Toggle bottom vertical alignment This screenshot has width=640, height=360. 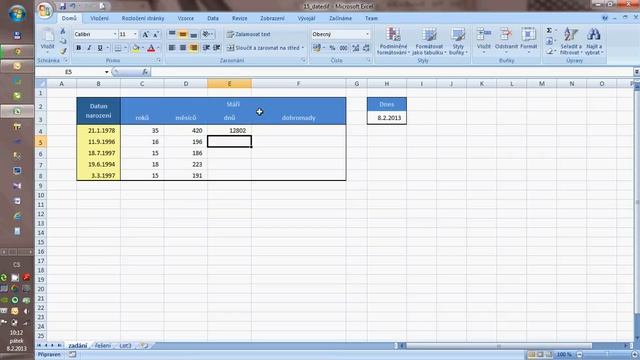[x=193, y=34]
